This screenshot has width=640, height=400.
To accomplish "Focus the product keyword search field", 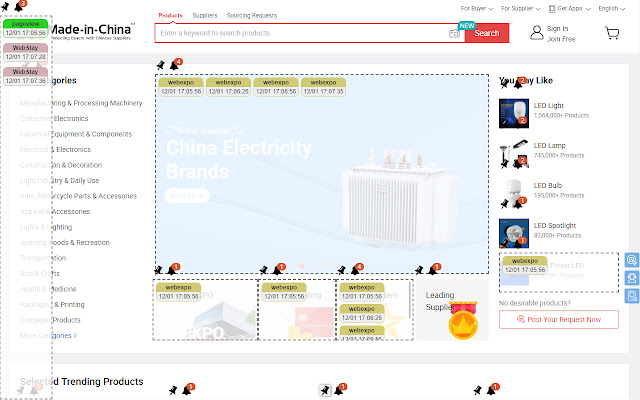I will 302,33.
